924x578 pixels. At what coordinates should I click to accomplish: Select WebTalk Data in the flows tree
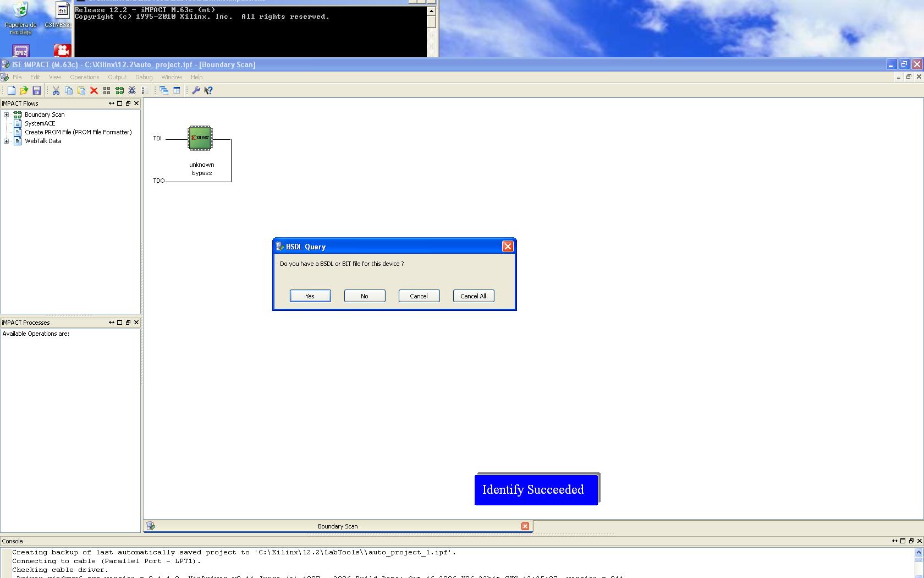(43, 141)
